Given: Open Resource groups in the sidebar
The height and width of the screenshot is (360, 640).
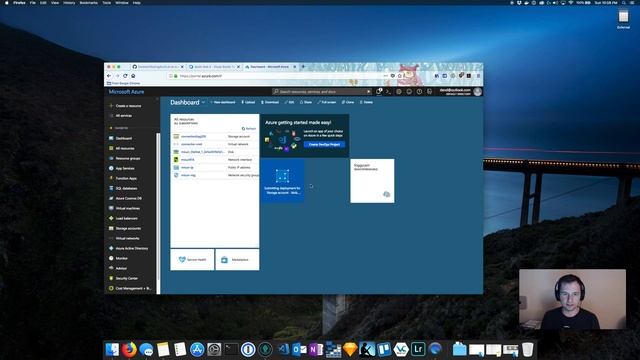Looking at the screenshot, I should [125, 158].
